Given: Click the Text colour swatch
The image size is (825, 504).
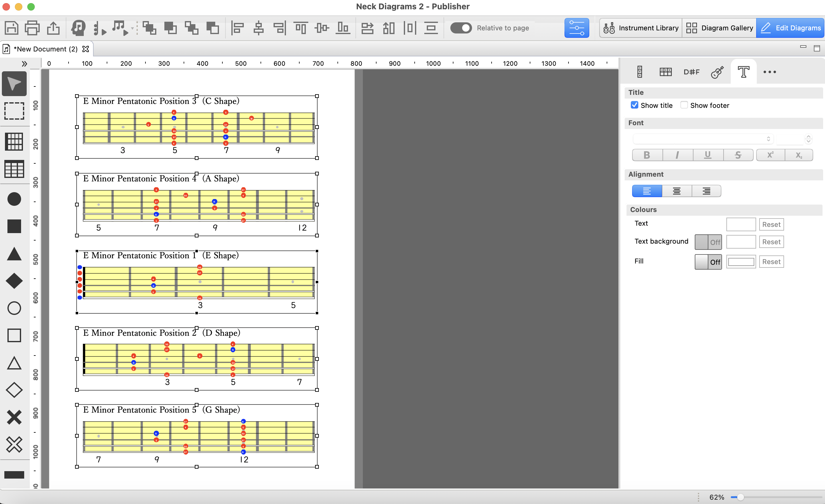Looking at the screenshot, I should click(x=741, y=224).
